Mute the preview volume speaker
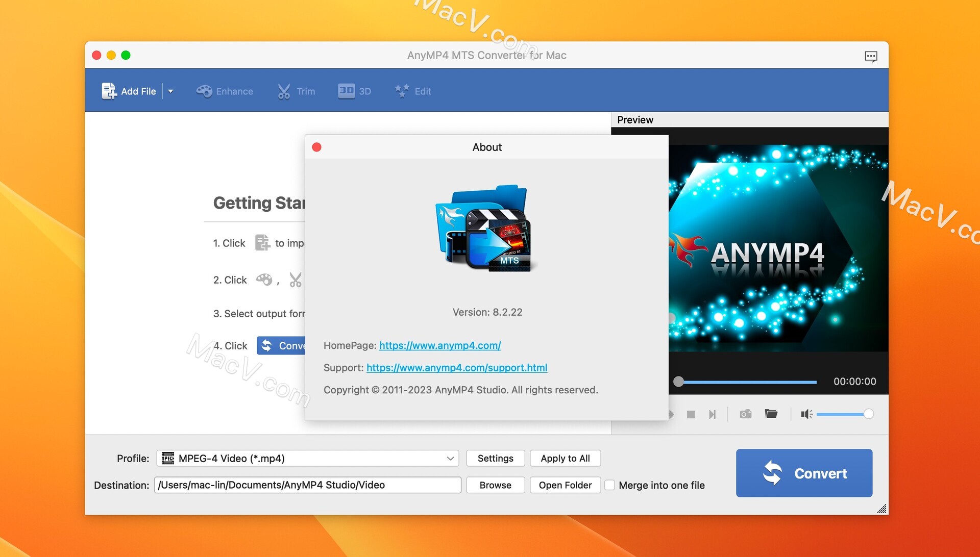The width and height of the screenshot is (980, 557). 806,414
